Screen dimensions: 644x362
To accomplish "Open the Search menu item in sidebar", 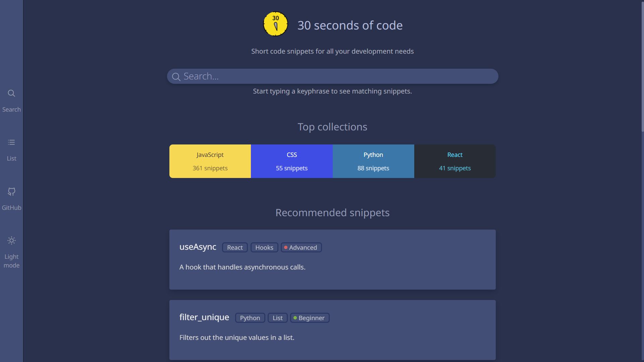I will coord(11,100).
